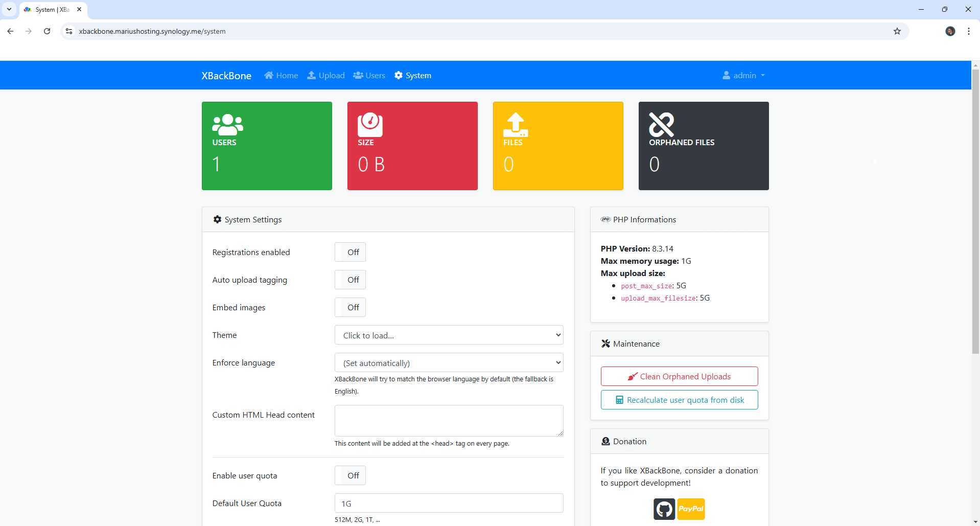This screenshot has width=980, height=526.
Task: Open the Upload page from navbar
Action: coord(326,75)
